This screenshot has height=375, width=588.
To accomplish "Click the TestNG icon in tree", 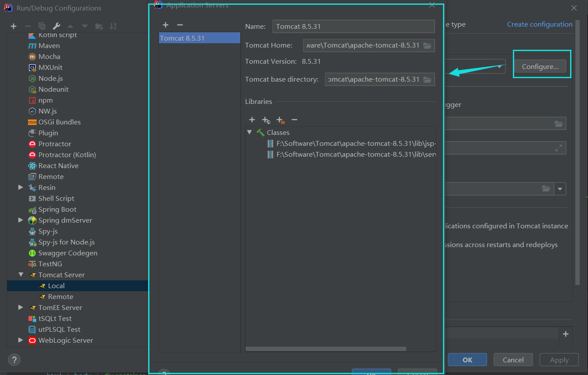I will (x=32, y=264).
